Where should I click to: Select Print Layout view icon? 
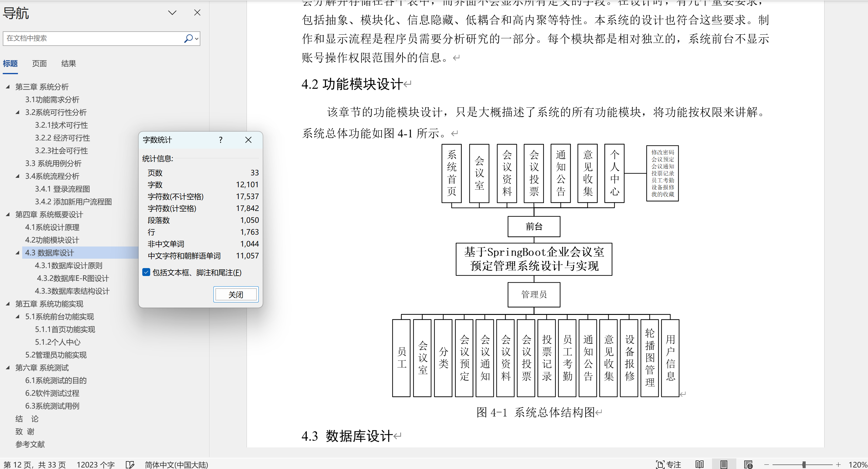pos(724,464)
